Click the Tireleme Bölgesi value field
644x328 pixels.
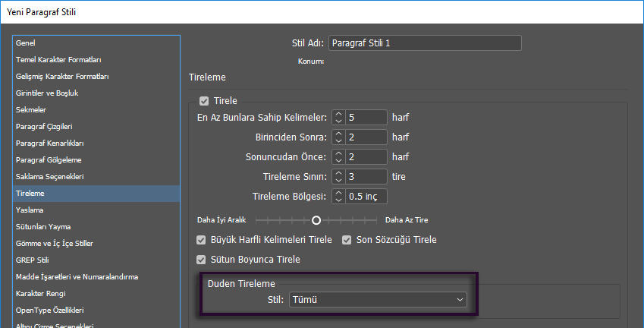pyautogui.click(x=366, y=197)
